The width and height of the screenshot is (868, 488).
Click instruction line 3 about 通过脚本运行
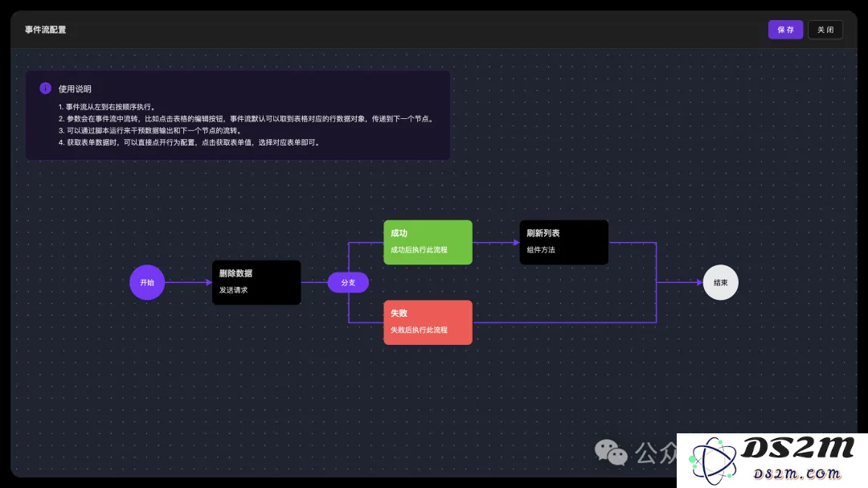coord(150,131)
